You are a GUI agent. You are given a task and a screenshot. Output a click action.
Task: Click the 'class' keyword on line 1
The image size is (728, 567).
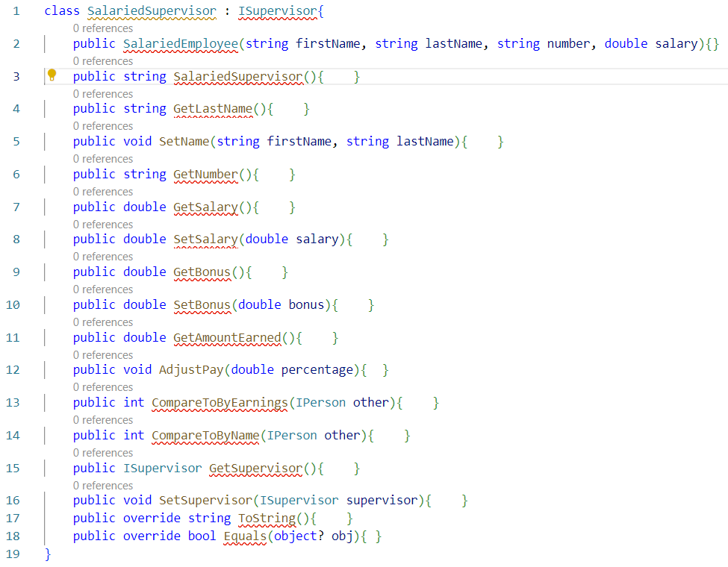pos(62,11)
